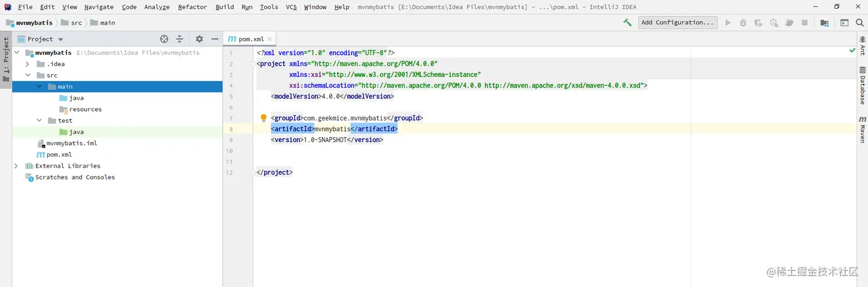The image size is (868, 287).
Task: Expand the .idea folder
Action: click(x=28, y=64)
